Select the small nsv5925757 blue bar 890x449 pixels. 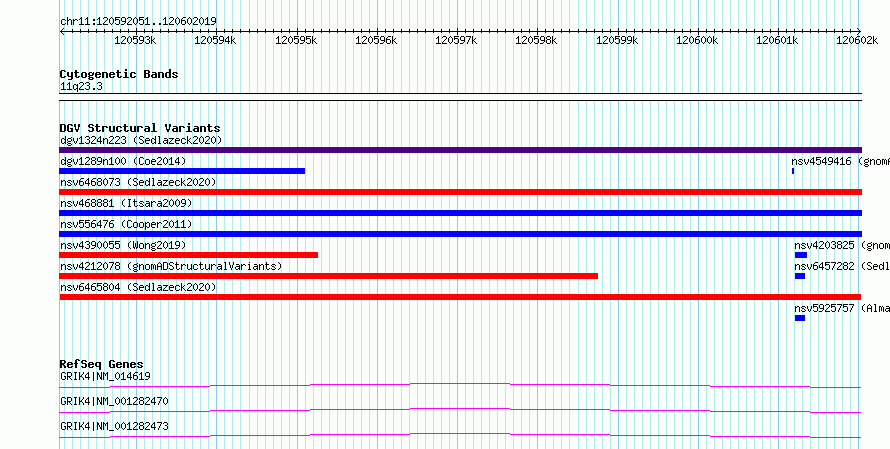pyautogui.click(x=800, y=318)
